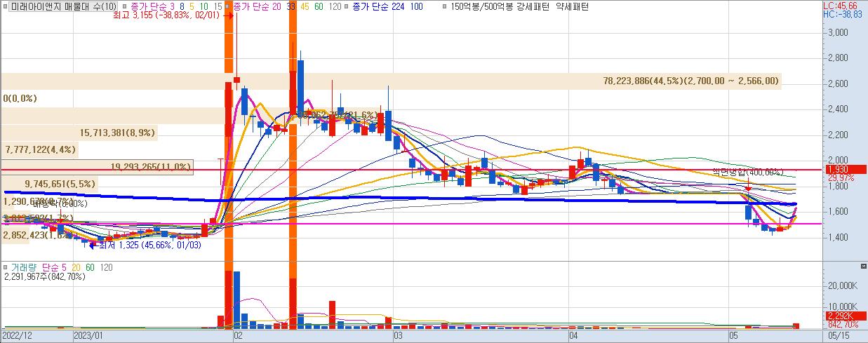Click the 04 month mark on time axis
Image resolution: width=868 pixels, height=343 pixels.
(573, 337)
